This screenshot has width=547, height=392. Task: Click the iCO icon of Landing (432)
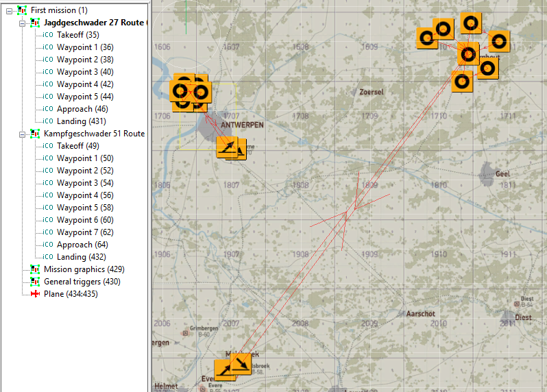click(x=48, y=257)
